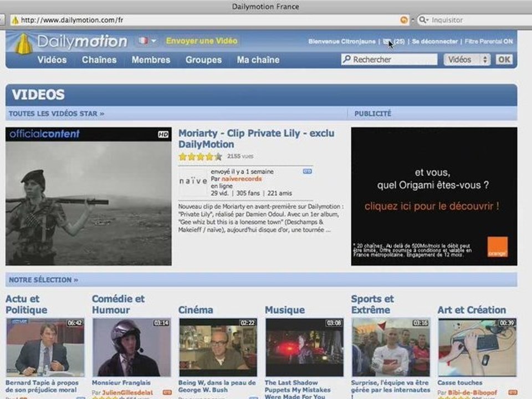Open the Notre sélection link

[x=43, y=280]
